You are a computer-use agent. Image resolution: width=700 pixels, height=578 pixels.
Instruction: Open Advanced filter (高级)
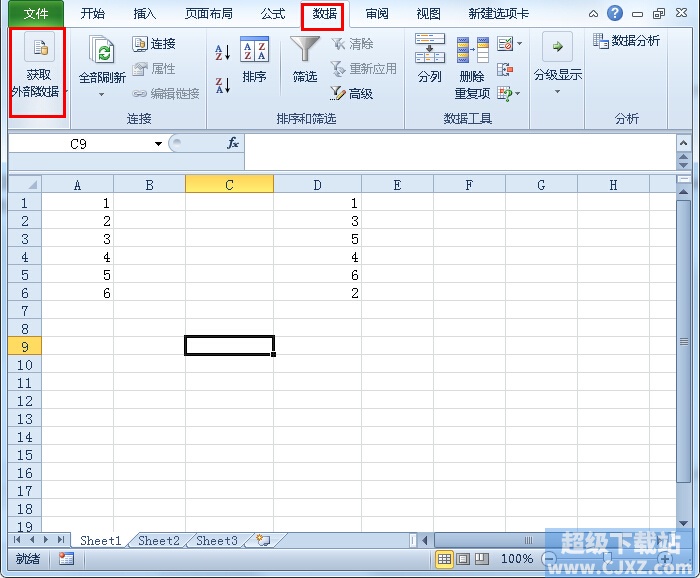pyautogui.click(x=352, y=93)
